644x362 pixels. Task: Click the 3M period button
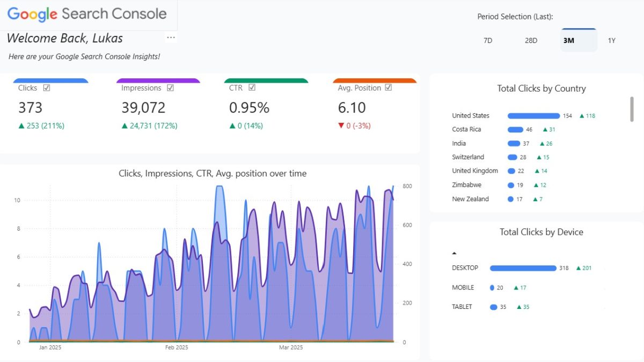(570, 40)
